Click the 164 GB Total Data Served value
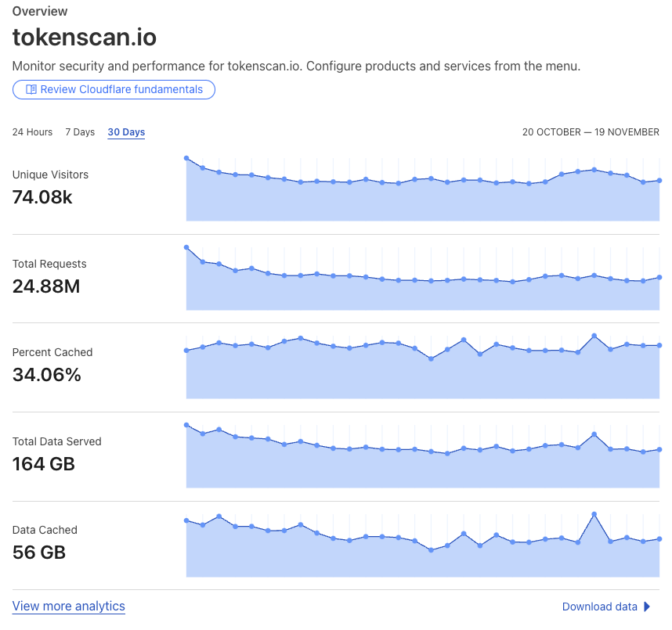The image size is (672, 630). pyautogui.click(x=44, y=464)
